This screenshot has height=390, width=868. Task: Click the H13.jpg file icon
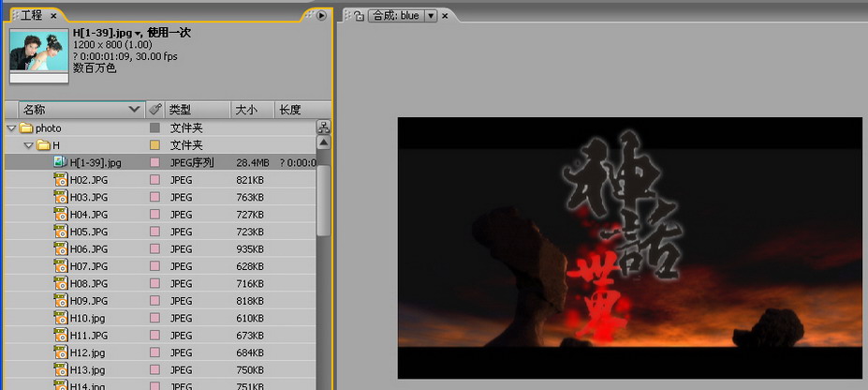(x=60, y=369)
